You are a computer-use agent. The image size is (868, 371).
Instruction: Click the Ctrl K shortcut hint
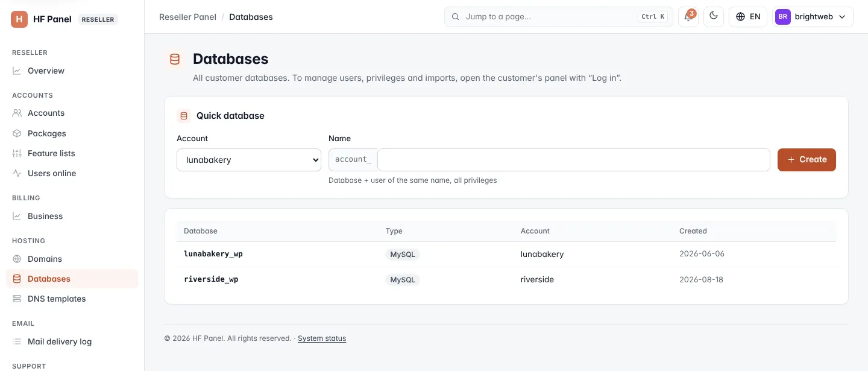click(653, 17)
